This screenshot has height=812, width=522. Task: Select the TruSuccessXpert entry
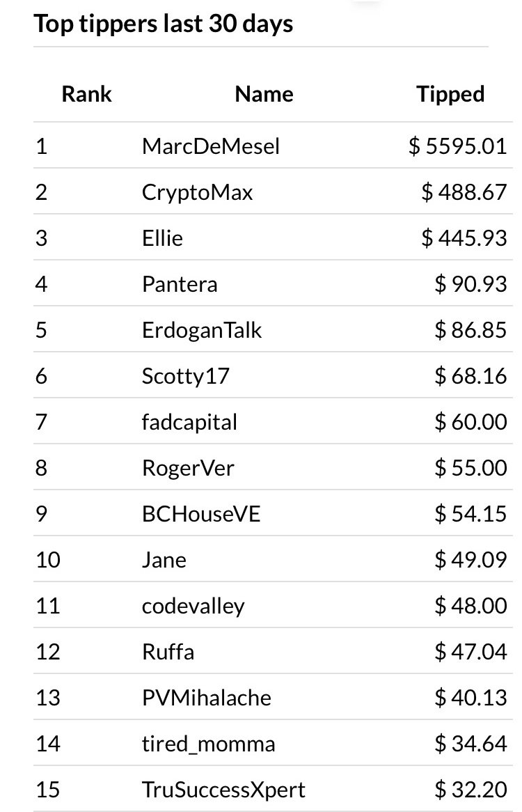click(x=223, y=790)
